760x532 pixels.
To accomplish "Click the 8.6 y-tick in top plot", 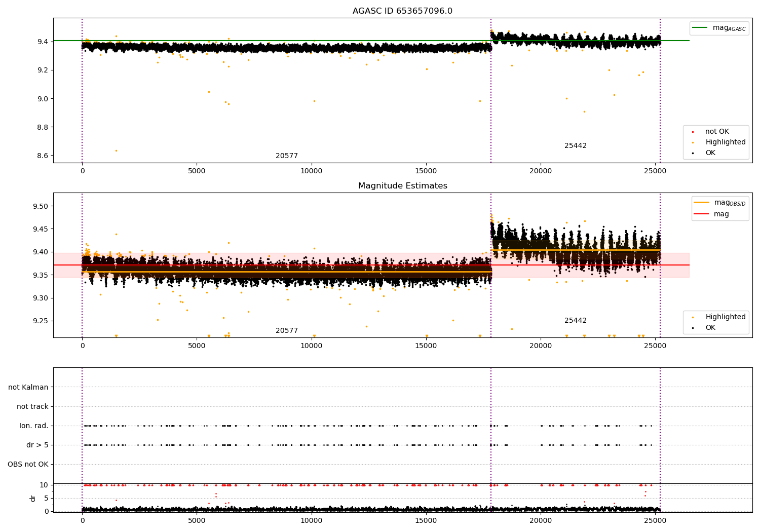I will pyautogui.click(x=43, y=156).
